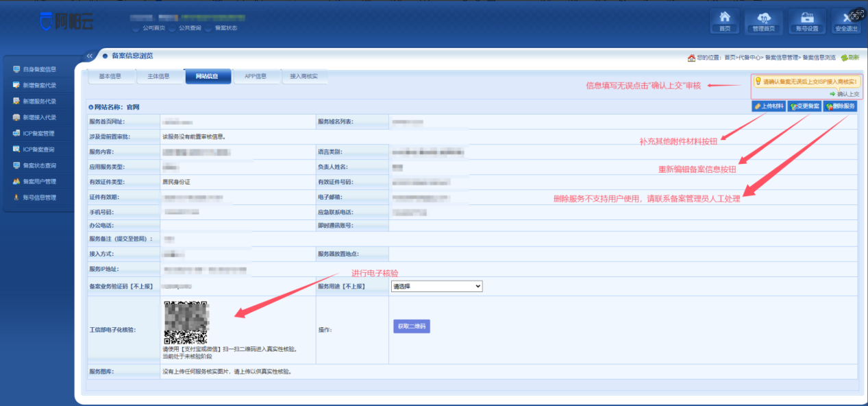Click the 公司首页 link in header

[x=153, y=28]
